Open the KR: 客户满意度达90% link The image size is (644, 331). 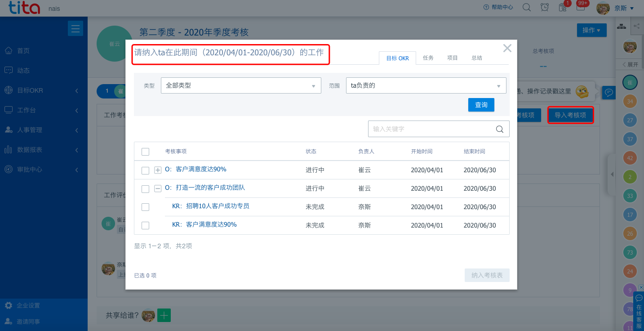(204, 224)
